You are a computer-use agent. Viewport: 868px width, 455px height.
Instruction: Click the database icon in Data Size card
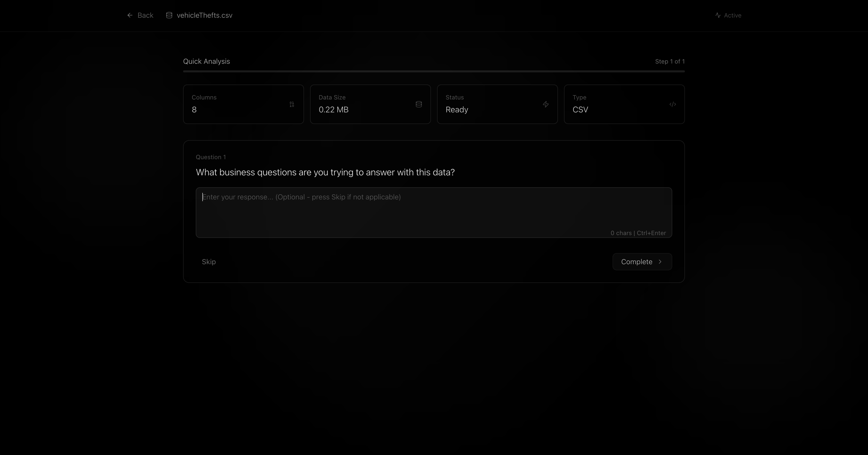pyautogui.click(x=419, y=105)
